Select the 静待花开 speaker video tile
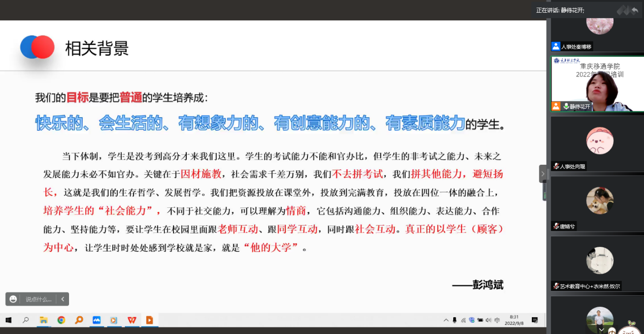 597,84
